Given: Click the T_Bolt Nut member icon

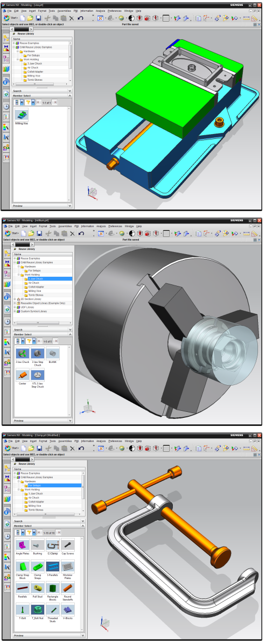Looking at the screenshot, I should coord(37,610).
